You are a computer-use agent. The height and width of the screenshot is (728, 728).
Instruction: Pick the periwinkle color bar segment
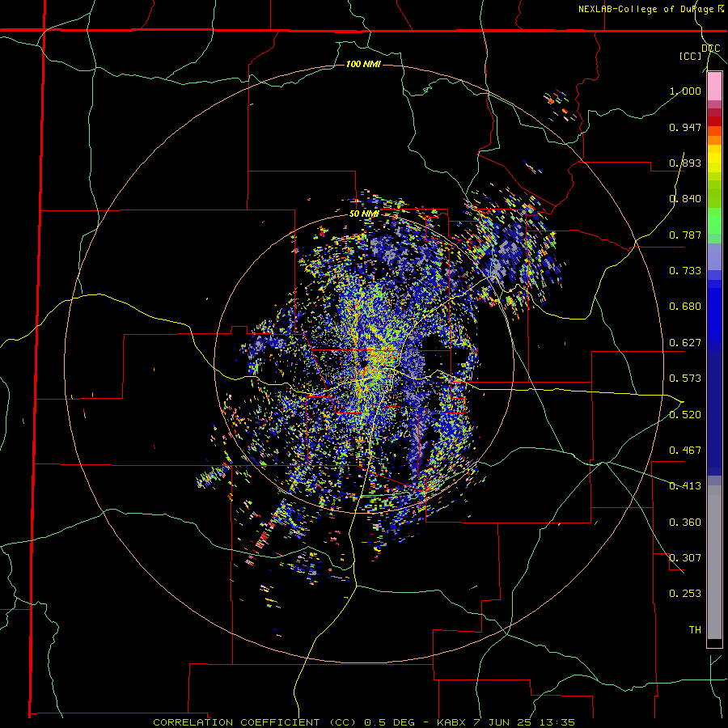(714, 256)
